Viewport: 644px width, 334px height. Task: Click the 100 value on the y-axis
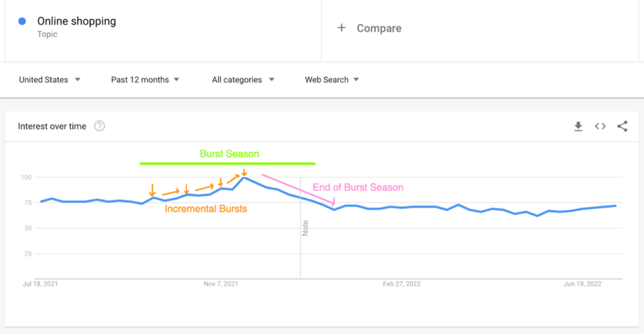click(x=26, y=177)
